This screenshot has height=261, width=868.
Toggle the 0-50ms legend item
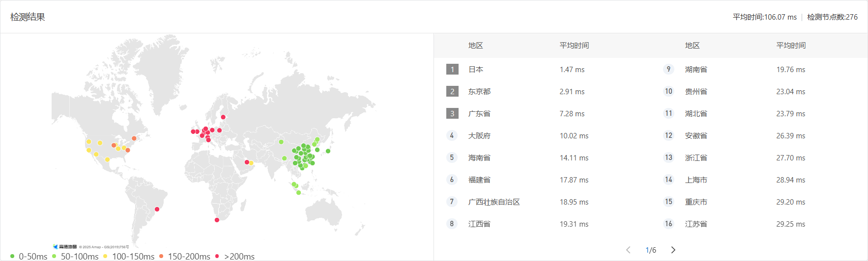pos(29,256)
